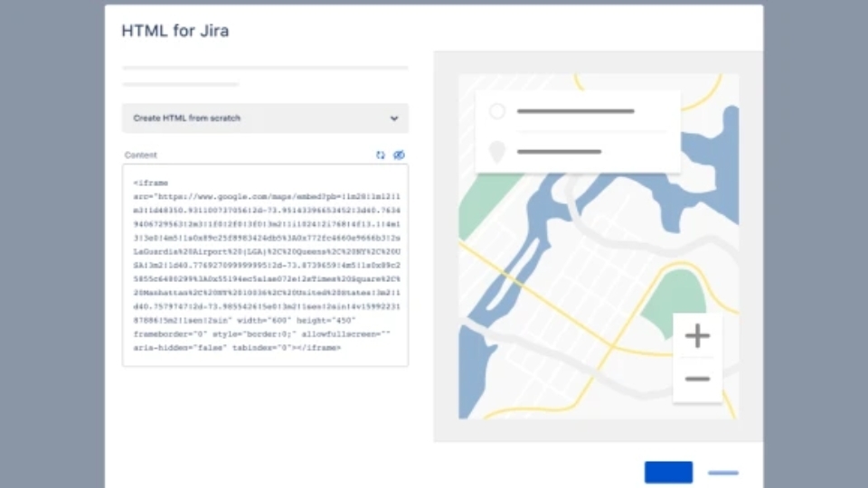Screen dimensions: 868x488
Task: Toggle the preview eye icon above Content
Action: [x=399, y=155]
